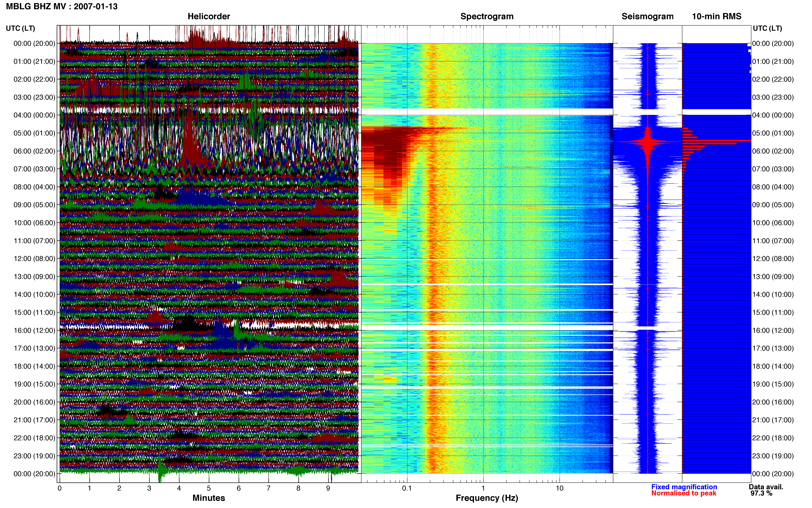The image size is (812, 508).
Task: Click the 02:00 (22:00) label left of Helicorder
Action: 34,79
